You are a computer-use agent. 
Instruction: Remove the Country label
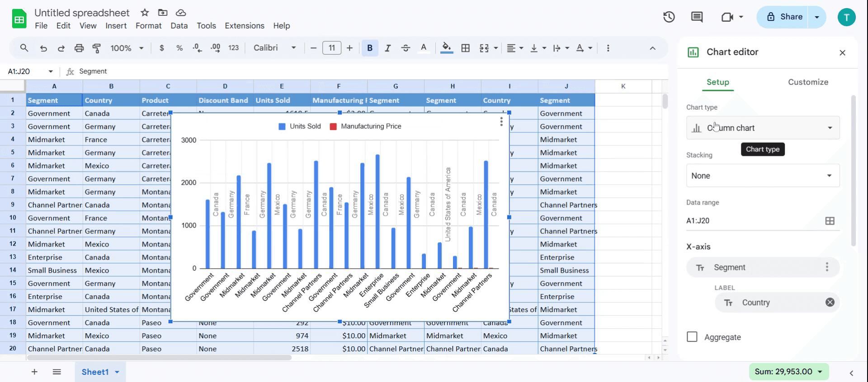tap(830, 303)
